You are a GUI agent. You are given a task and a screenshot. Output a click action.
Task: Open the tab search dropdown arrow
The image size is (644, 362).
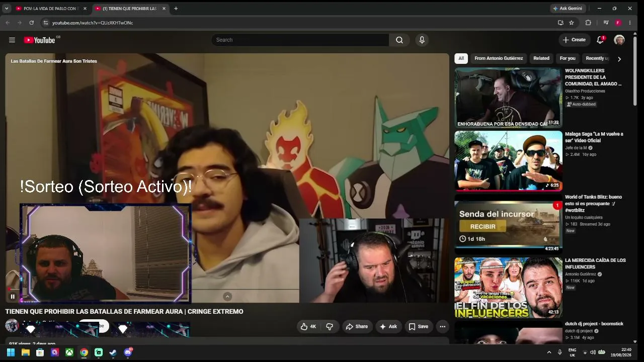click(x=7, y=9)
